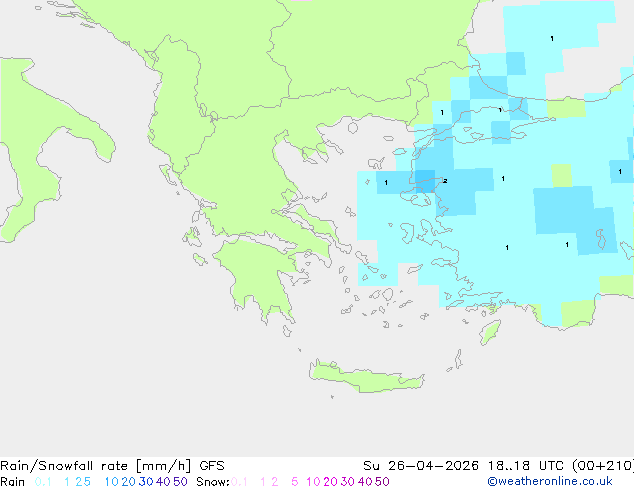Select the blue rain legend value 30
The image size is (634, 490).
tap(146, 482)
